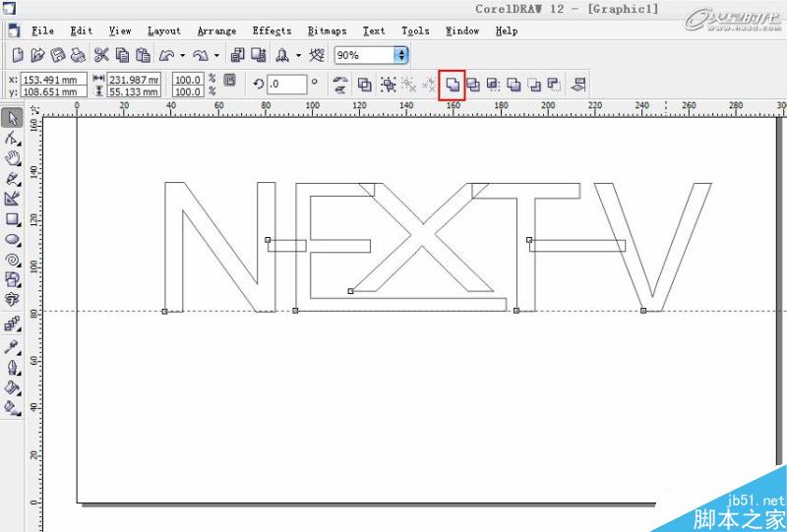Select the Interactive Blend tool

[x=12, y=324]
